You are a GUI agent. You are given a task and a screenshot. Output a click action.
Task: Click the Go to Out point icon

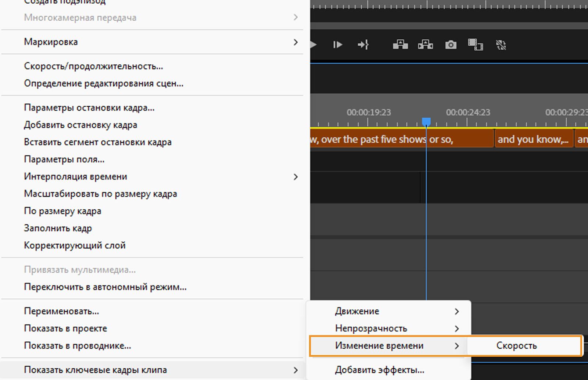point(363,45)
